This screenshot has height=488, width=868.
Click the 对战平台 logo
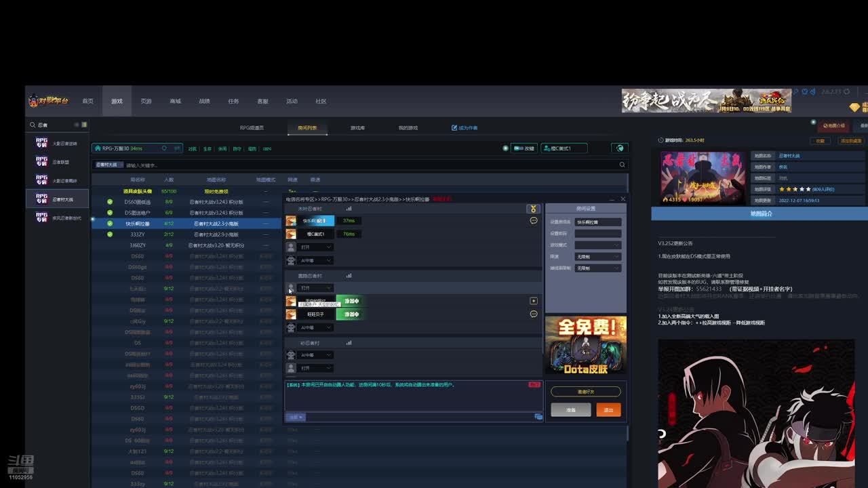click(48, 101)
